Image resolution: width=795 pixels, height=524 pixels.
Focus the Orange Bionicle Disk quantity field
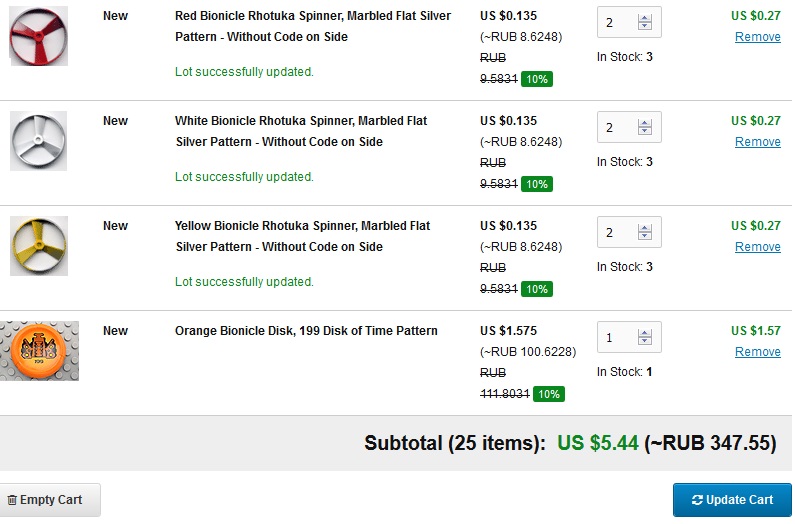pyautogui.click(x=615, y=338)
